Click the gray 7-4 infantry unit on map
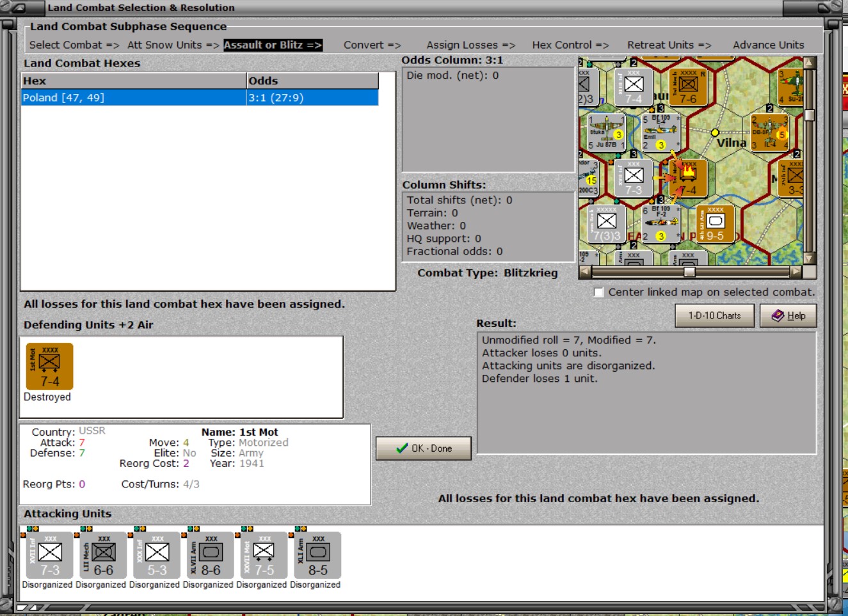Screen dimensions: 848x616 coord(634,87)
